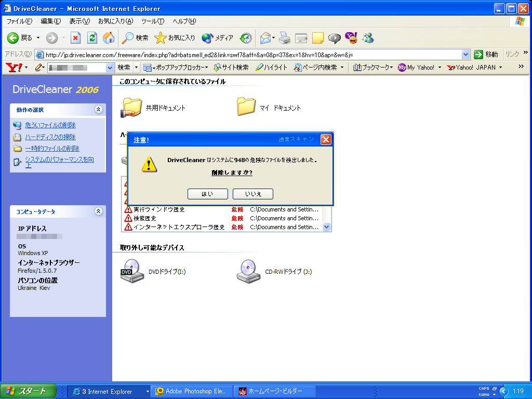Open the Search (検索) toolbar button

pos(135,37)
